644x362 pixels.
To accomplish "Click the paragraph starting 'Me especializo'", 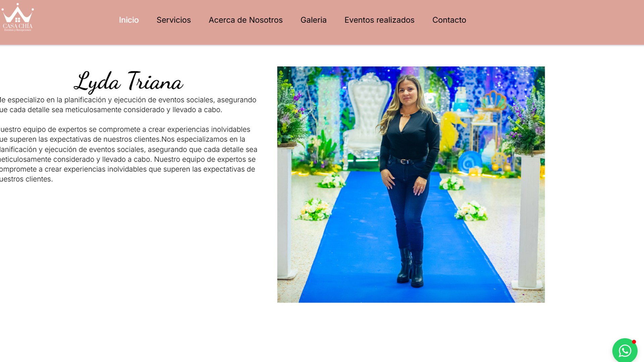I will 128,105.
